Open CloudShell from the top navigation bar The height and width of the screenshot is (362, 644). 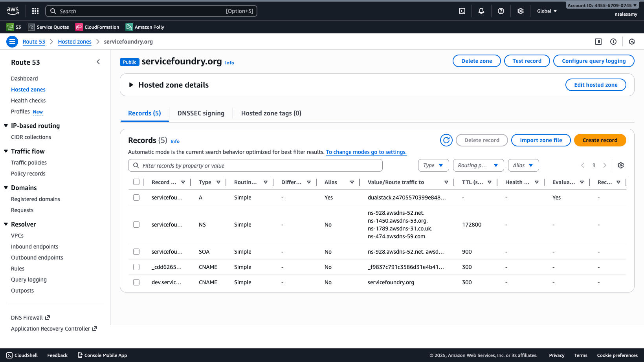[22, 355]
